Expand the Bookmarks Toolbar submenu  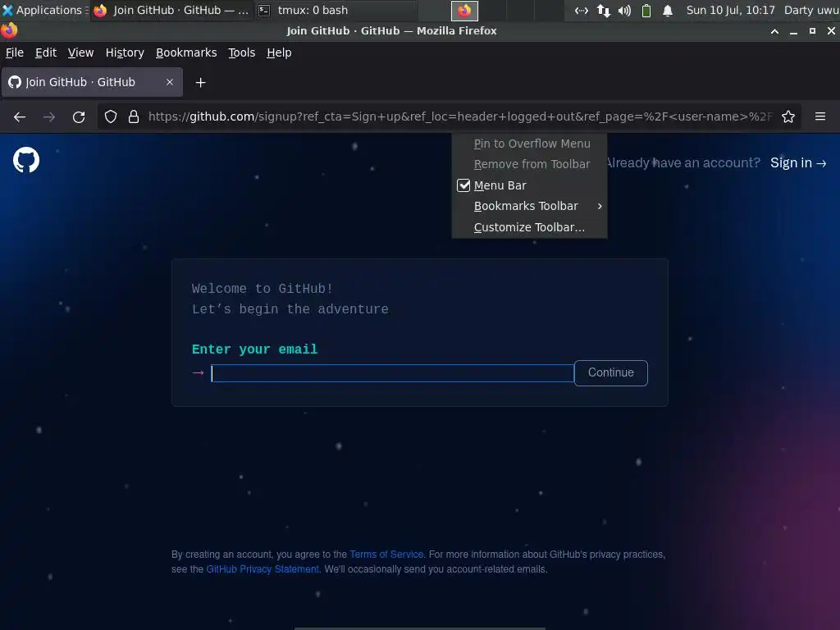click(529, 206)
